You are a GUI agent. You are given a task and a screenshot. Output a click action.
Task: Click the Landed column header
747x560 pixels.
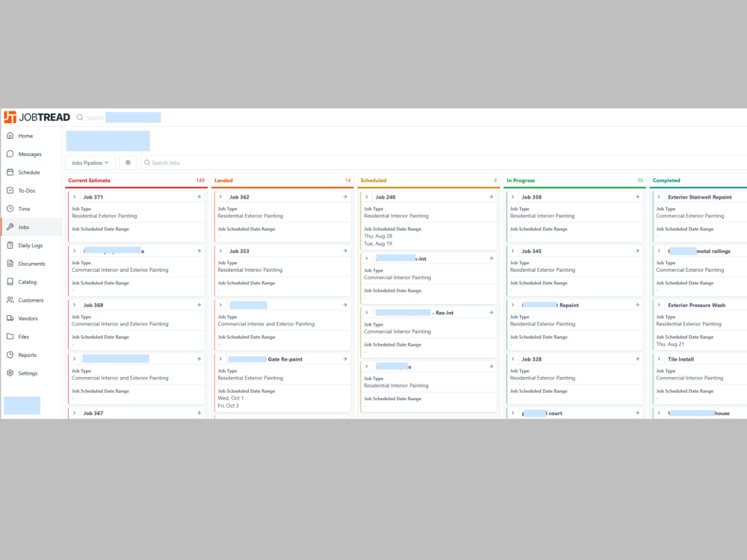[223, 181]
